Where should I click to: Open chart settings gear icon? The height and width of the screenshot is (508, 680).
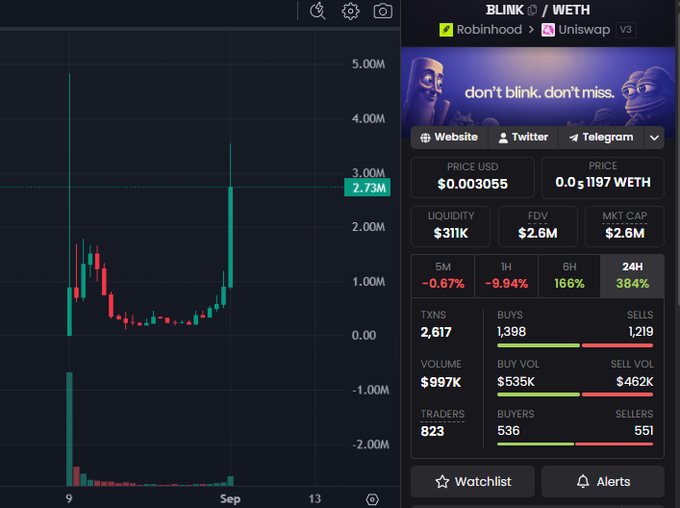coord(350,11)
